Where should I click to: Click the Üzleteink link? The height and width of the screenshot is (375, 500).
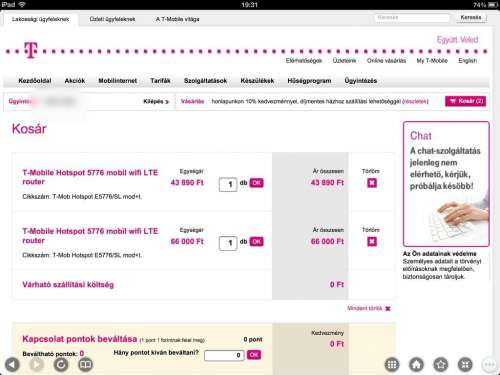[344, 61]
